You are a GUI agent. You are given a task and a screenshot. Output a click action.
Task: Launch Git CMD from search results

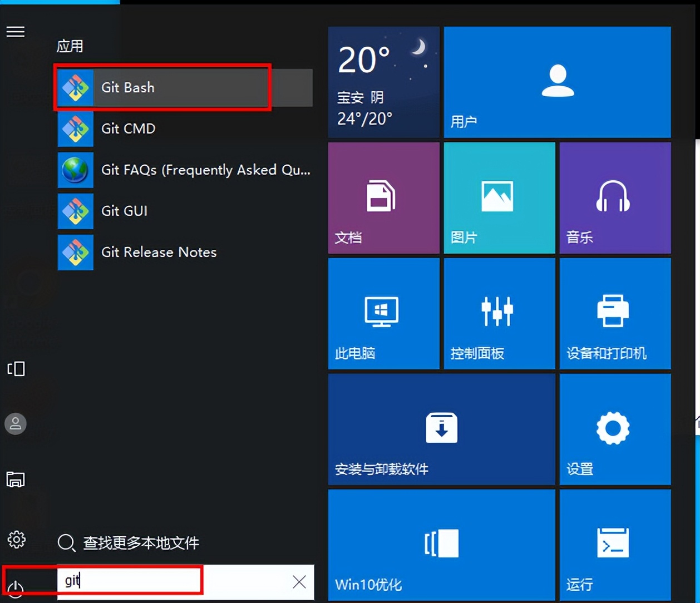point(185,128)
